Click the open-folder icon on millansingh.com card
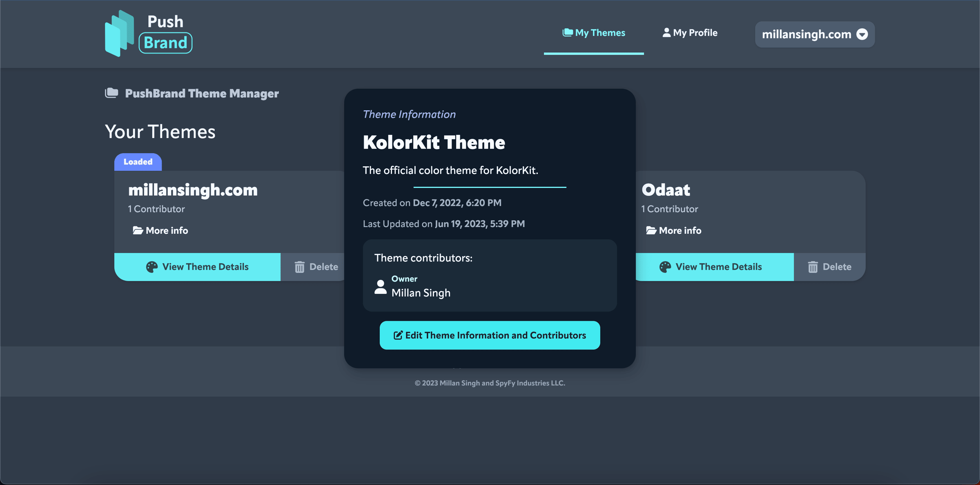980x485 pixels. pyautogui.click(x=138, y=230)
